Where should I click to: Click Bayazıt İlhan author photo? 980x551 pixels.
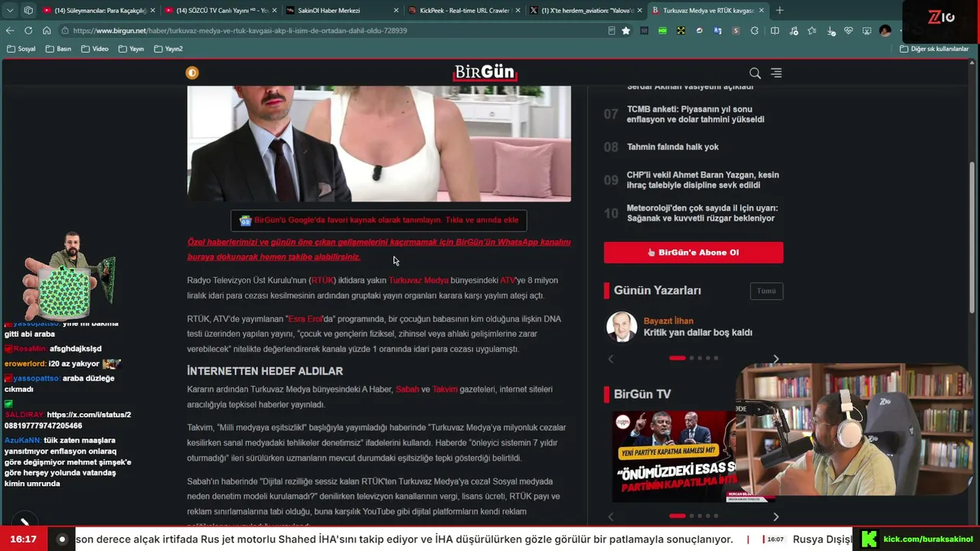pos(622,327)
